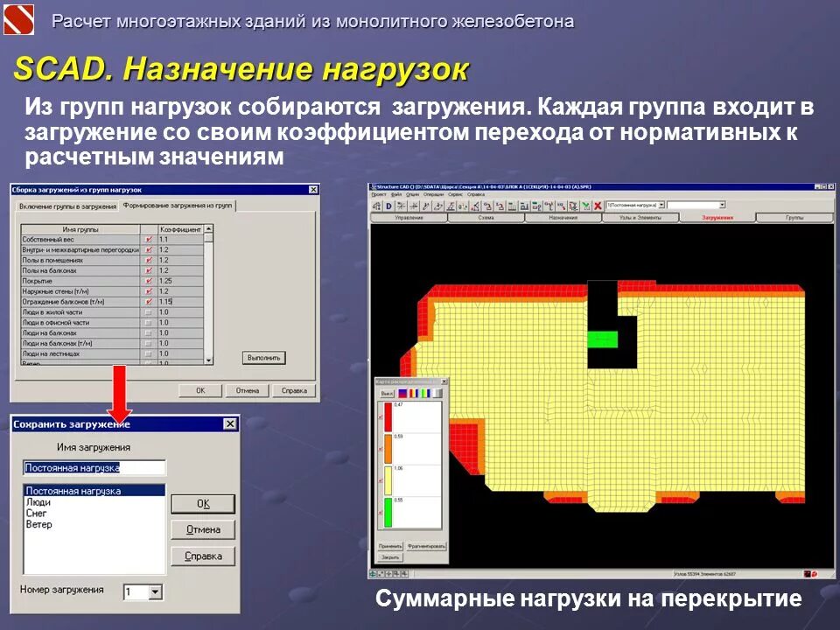Uncheck the Покрытие group checkbox
This screenshot has width=840, height=630.
149,281
